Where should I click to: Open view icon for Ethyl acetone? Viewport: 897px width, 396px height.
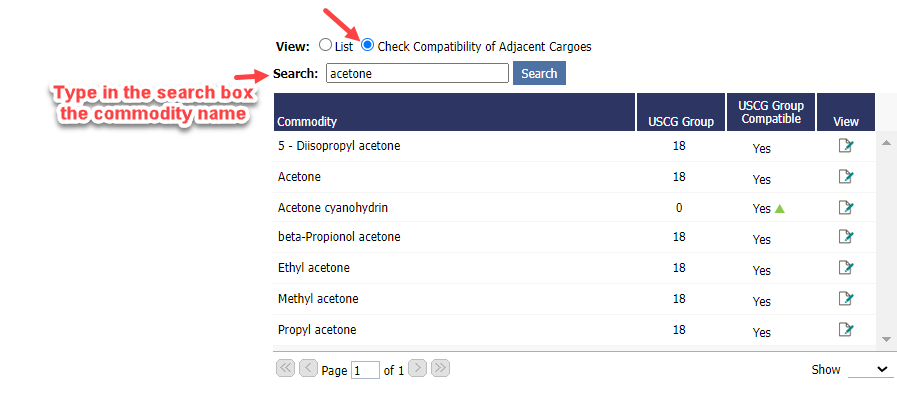click(846, 267)
